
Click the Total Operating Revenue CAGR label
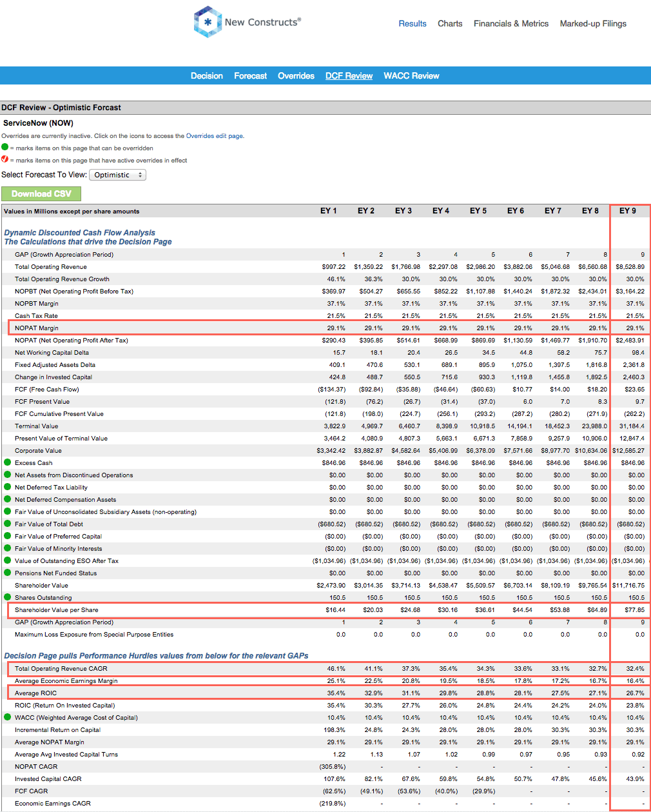point(61,669)
